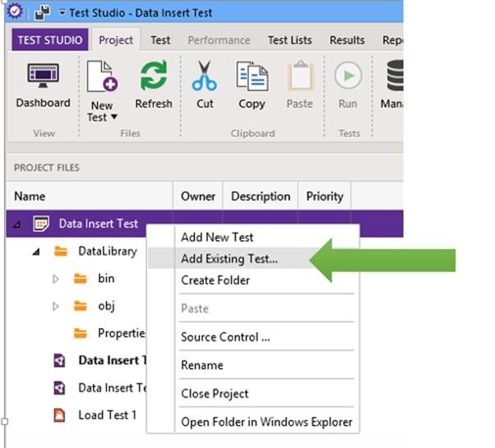Viewport: 495px width, 448px height.
Task: Click the Test Studio app logo icon
Action: (x=14, y=12)
